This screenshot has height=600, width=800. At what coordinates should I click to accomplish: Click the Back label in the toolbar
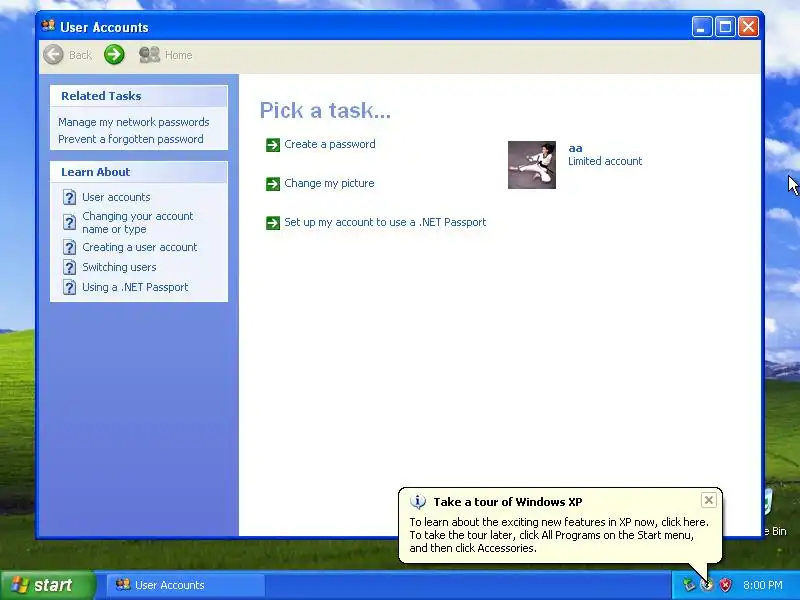(x=80, y=55)
